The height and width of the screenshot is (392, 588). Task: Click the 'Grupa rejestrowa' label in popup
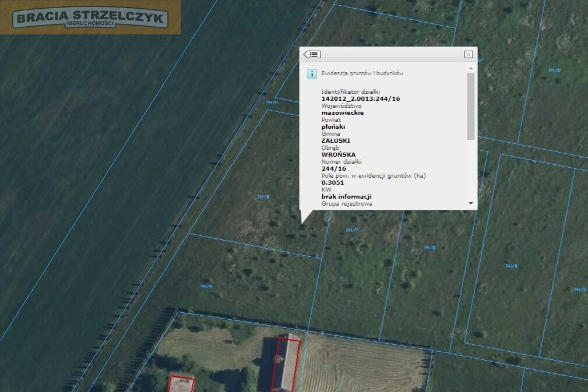pos(347,204)
